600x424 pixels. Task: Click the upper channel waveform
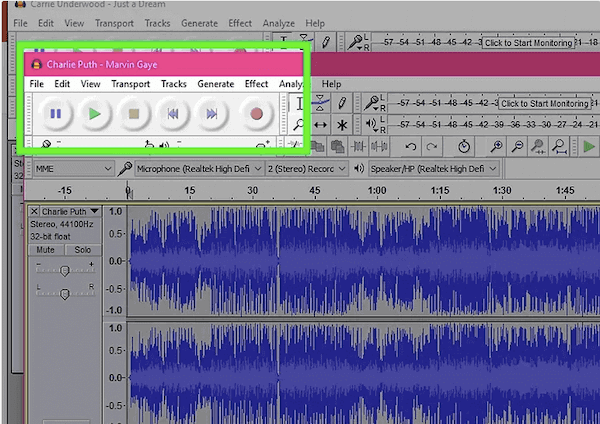(364, 261)
